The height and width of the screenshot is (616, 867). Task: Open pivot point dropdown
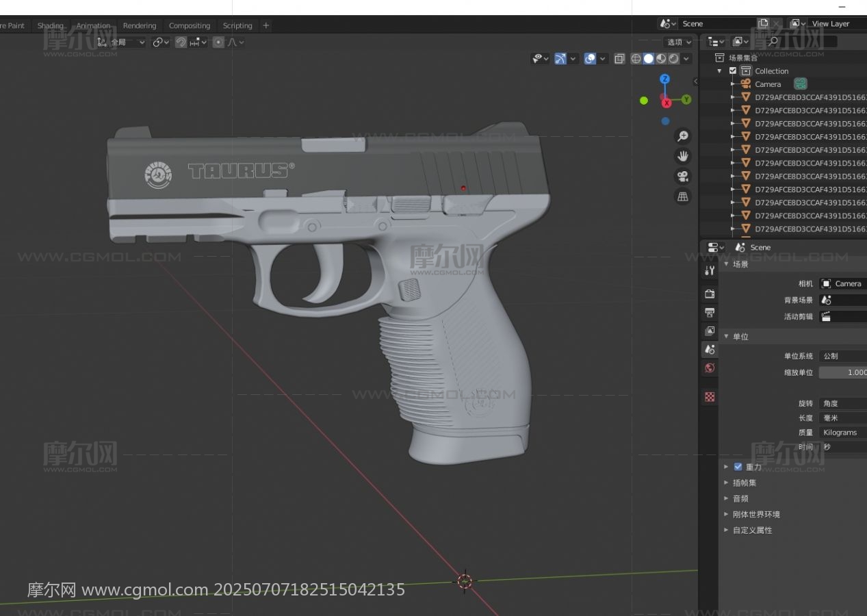pos(161,42)
